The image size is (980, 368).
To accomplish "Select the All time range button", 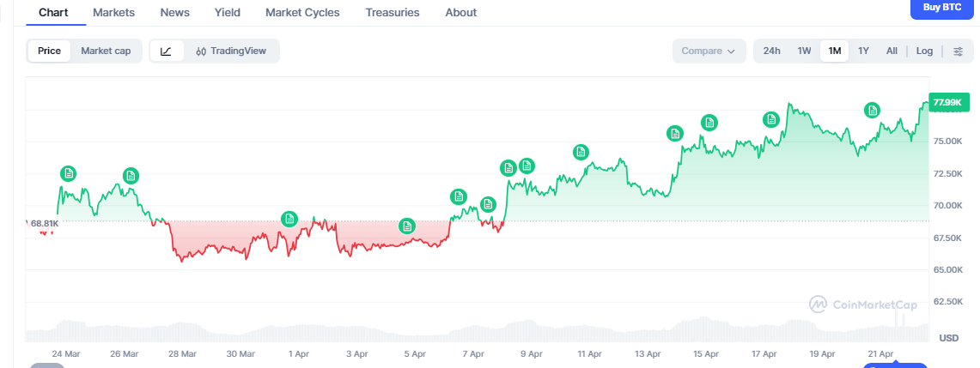I will (892, 51).
